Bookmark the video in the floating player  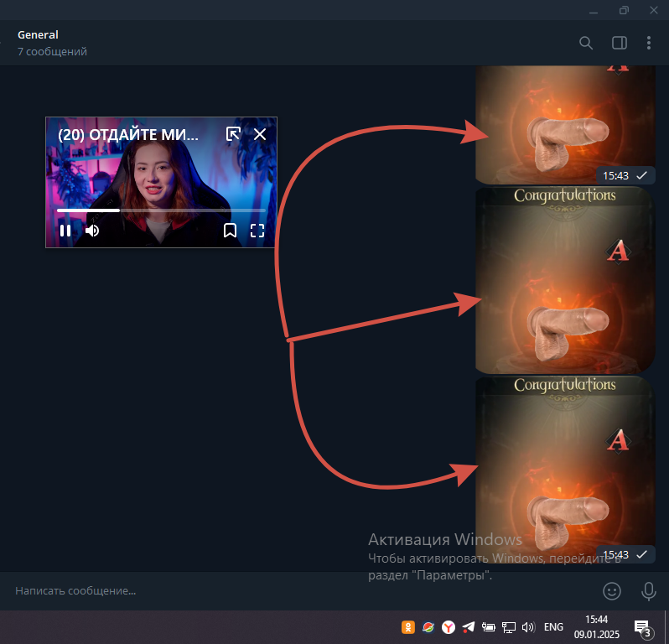pyautogui.click(x=230, y=231)
